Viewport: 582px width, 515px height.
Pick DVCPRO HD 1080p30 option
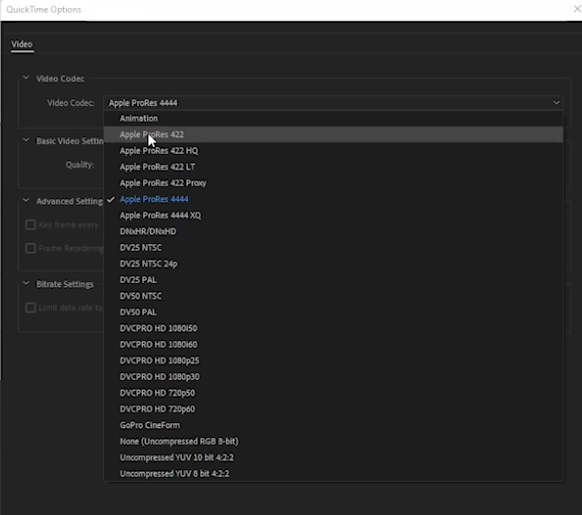click(333, 377)
